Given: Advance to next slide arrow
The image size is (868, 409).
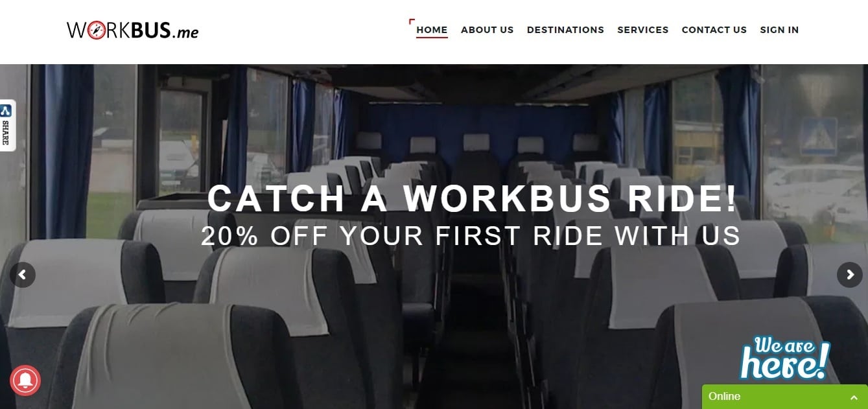Looking at the screenshot, I should [850, 275].
